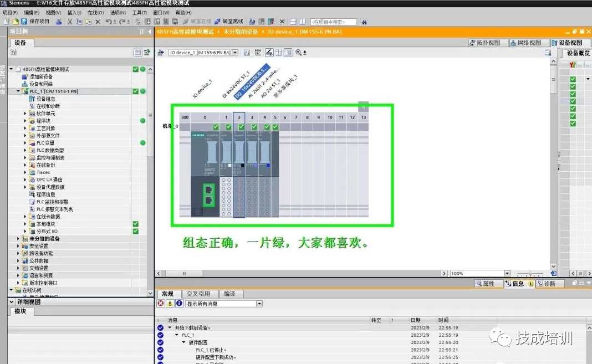Open the IO device_1 selector dropdown
592x364 pixels.
coord(235,53)
